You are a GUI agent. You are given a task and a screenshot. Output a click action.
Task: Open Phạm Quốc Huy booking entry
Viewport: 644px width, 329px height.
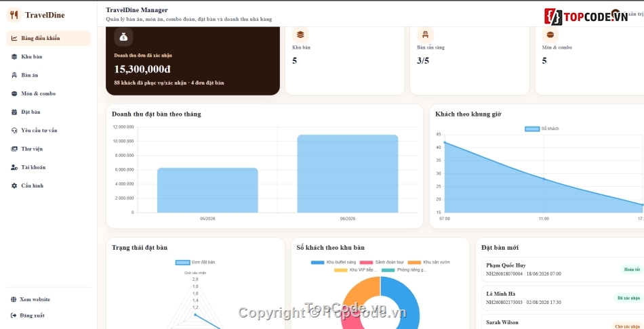[563, 269]
